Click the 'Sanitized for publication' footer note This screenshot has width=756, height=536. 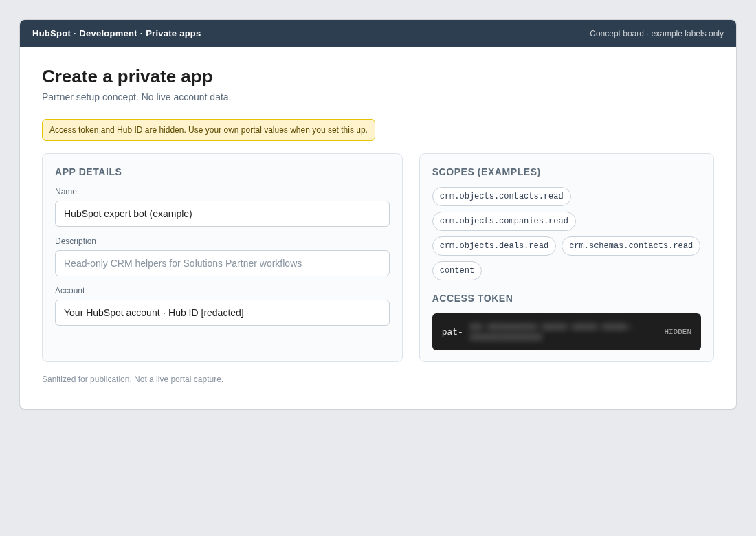pyautogui.click(x=133, y=379)
